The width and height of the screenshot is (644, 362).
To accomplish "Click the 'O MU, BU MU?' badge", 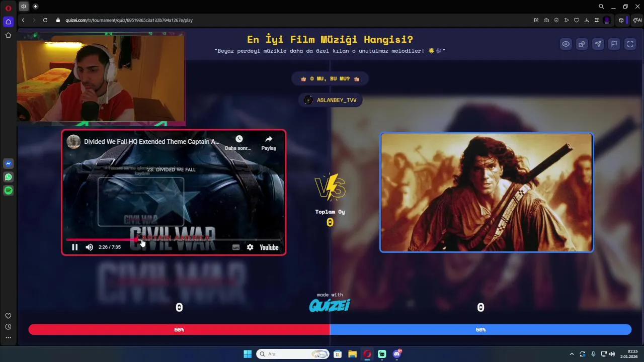I will coord(330,79).
